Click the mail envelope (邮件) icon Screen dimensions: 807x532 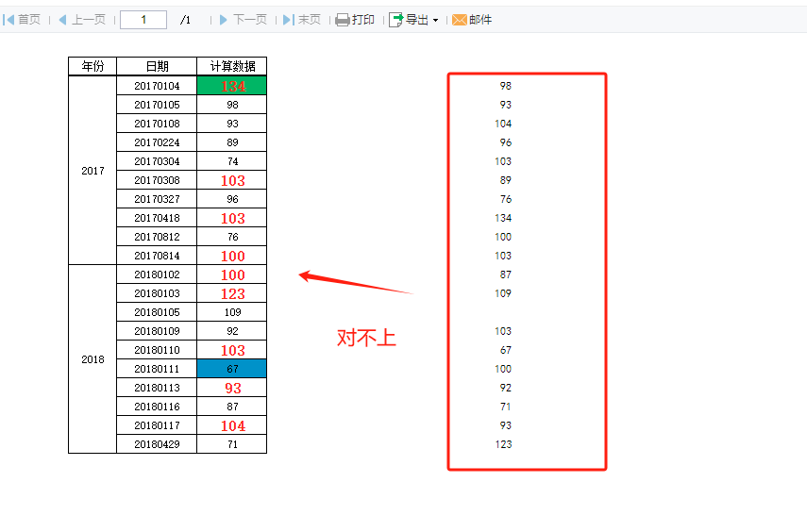pos(460,20)
